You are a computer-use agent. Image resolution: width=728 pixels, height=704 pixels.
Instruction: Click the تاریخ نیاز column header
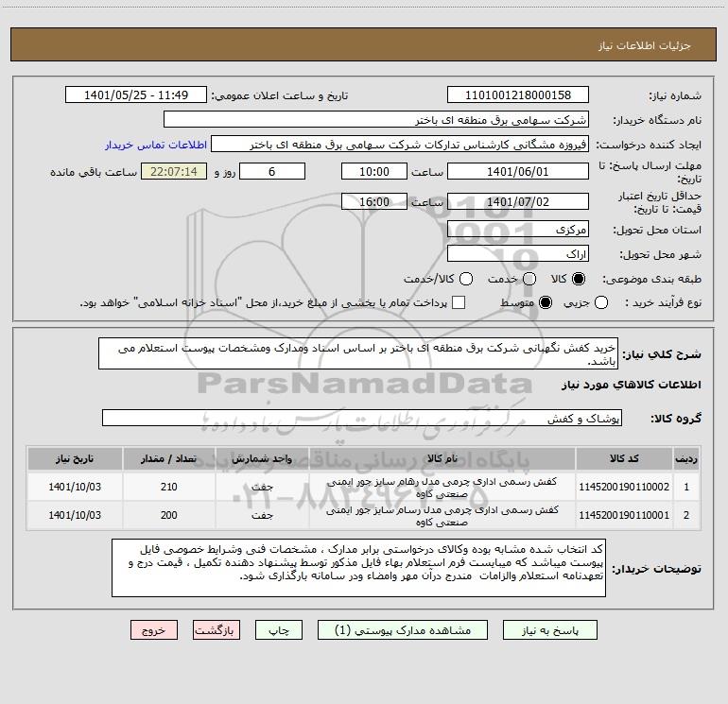[x=75, y=458]
